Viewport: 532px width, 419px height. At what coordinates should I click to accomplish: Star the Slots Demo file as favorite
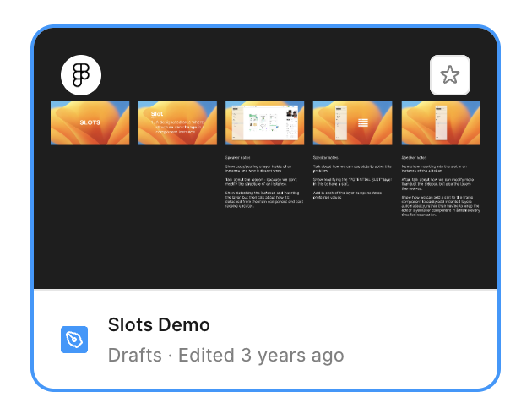(450, 75)
